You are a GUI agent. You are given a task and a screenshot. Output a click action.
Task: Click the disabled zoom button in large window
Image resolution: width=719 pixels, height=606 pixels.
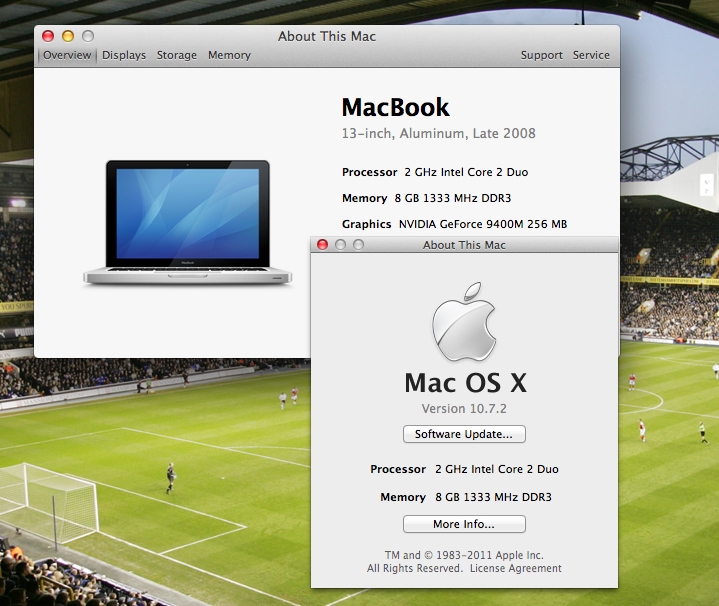88,36
